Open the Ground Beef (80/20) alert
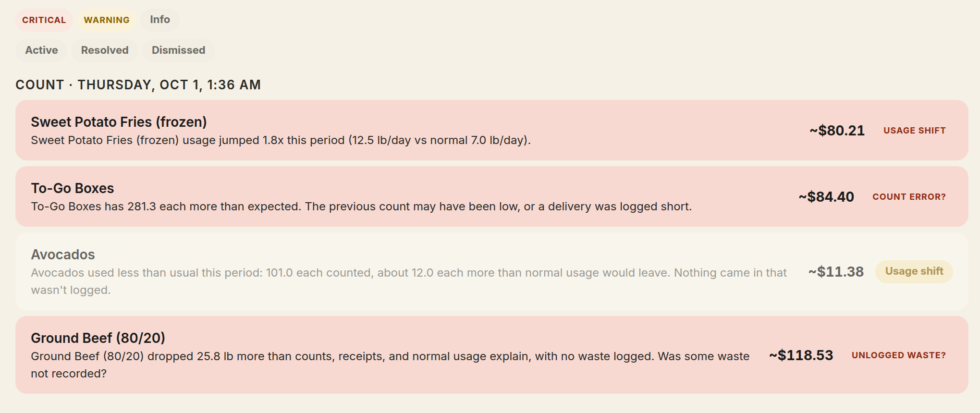 (x=491, y=355)
